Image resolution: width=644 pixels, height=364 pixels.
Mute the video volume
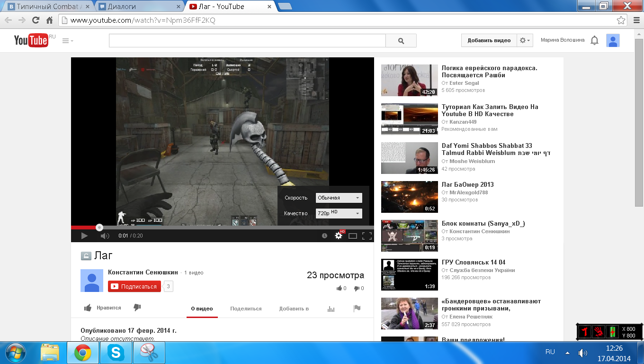point(105,236)
